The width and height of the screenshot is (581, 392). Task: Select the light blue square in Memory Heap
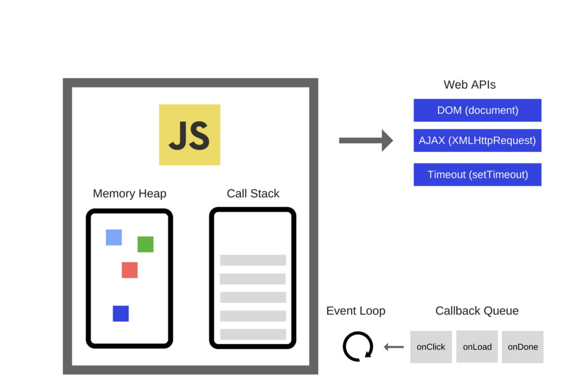tap(114, 238)
